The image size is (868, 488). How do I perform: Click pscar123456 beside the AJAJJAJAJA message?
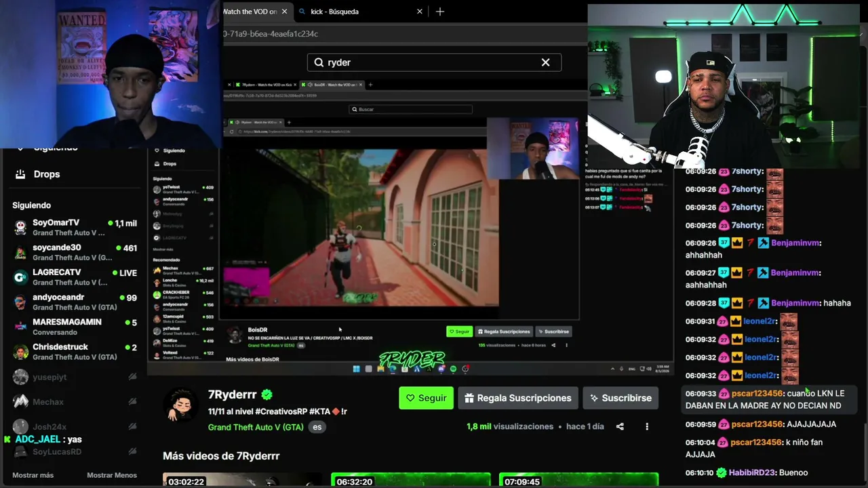coord(757,424)
